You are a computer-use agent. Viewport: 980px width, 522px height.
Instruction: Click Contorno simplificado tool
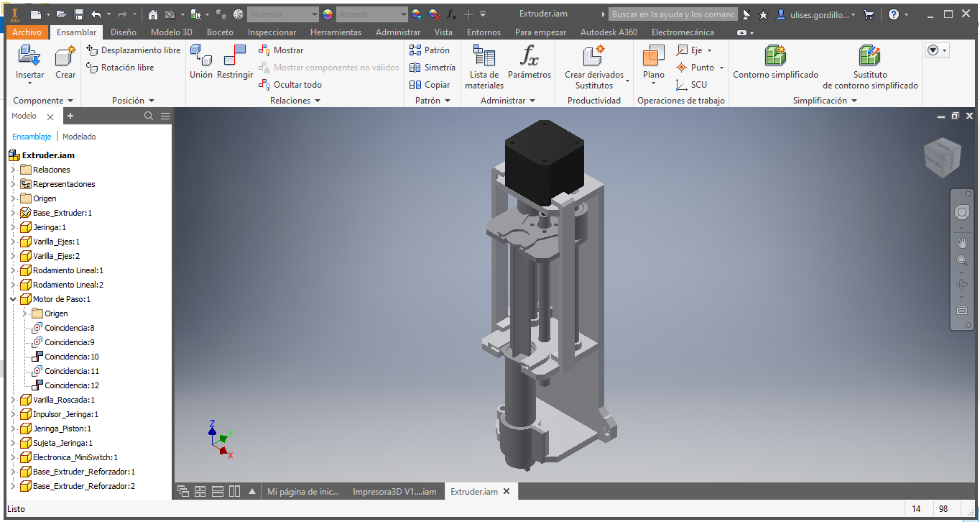(x=775, y=62)
